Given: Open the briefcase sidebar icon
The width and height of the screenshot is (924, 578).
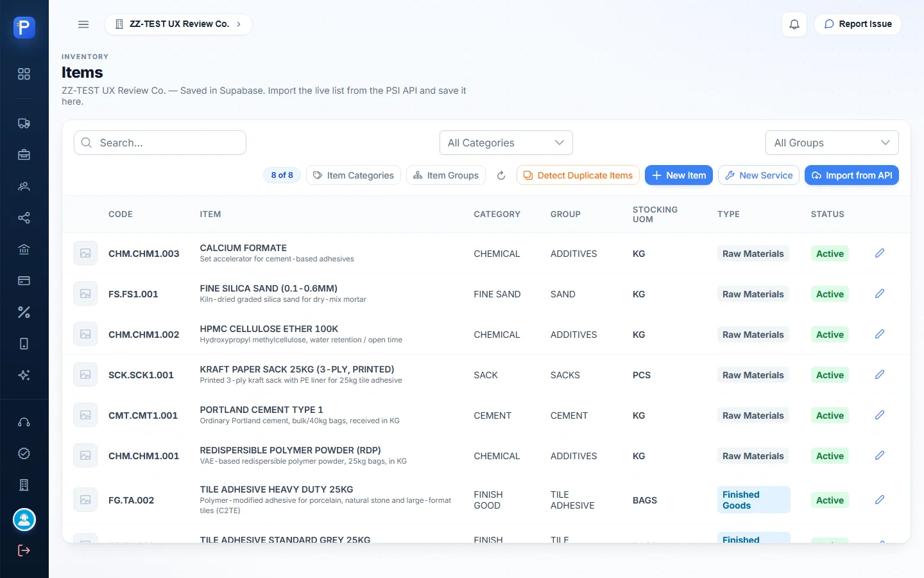Looking at the screenshot, I should 24,155.
